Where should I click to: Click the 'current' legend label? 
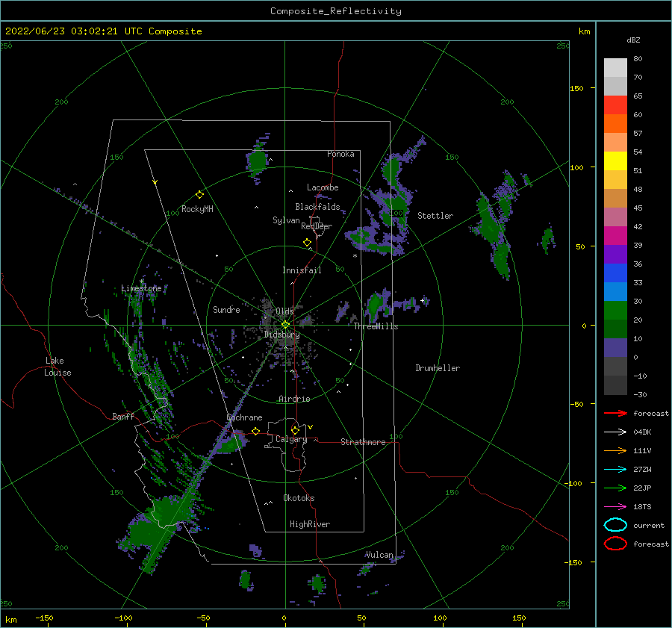[649, 525]
